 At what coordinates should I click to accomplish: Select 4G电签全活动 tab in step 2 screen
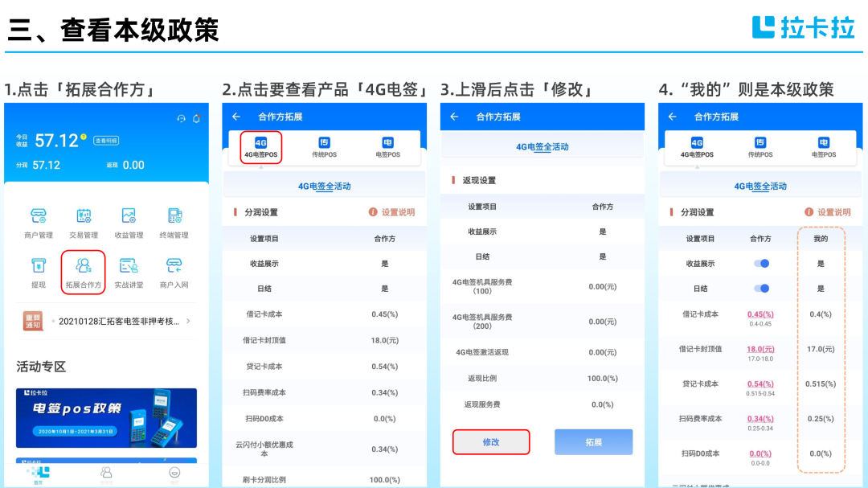pos(325,187)
